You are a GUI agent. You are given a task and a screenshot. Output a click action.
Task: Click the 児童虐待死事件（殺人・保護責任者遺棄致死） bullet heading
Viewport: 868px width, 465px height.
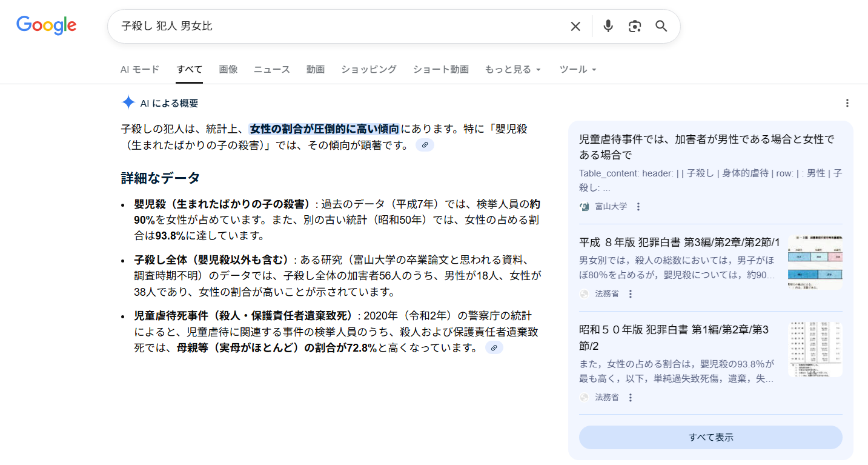pyautogui.click(x=244, y=316)
